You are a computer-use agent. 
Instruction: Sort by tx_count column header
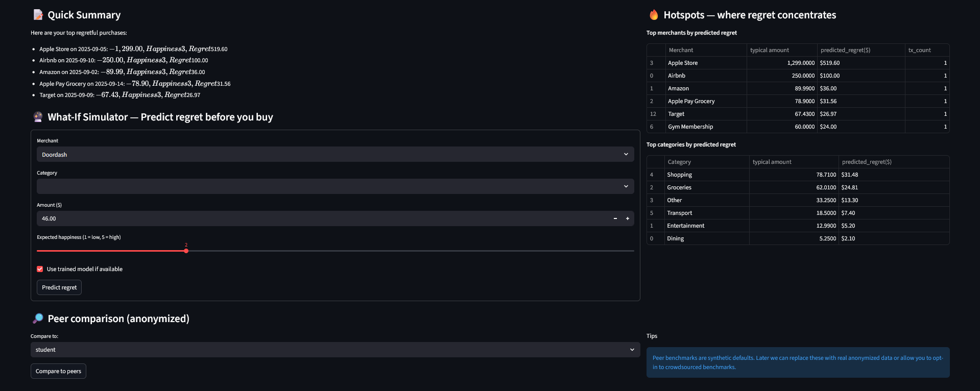927,50
